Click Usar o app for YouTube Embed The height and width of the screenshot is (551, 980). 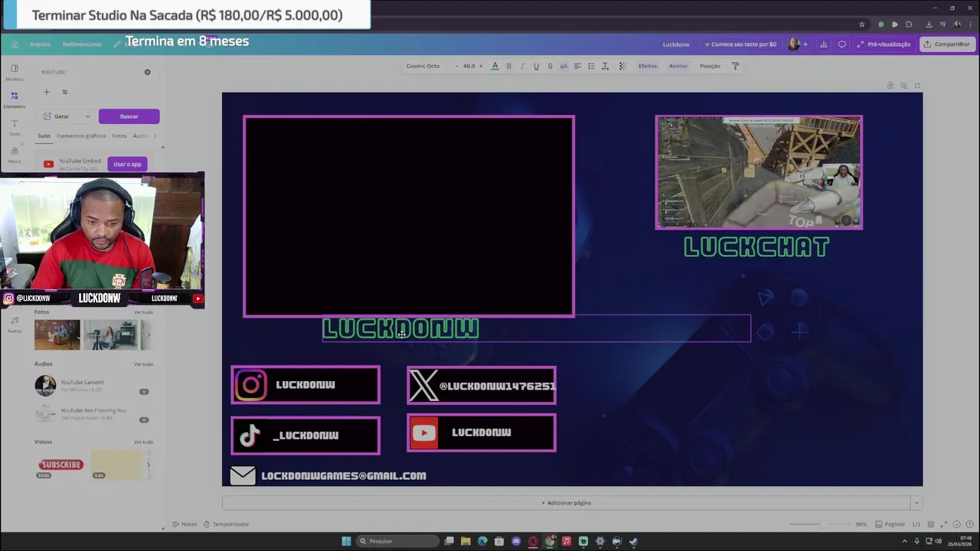click(x=127, y=164)
